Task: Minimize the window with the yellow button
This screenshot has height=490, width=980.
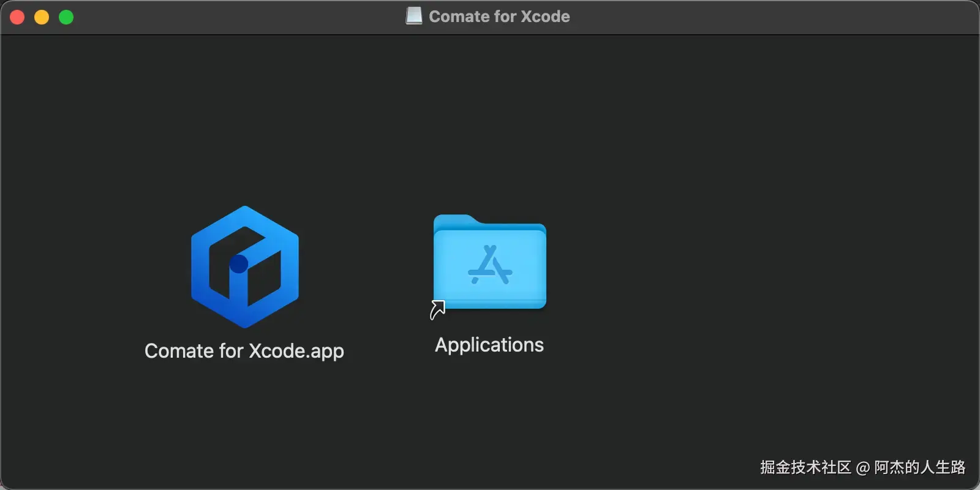Action: (x=42, y=17)
